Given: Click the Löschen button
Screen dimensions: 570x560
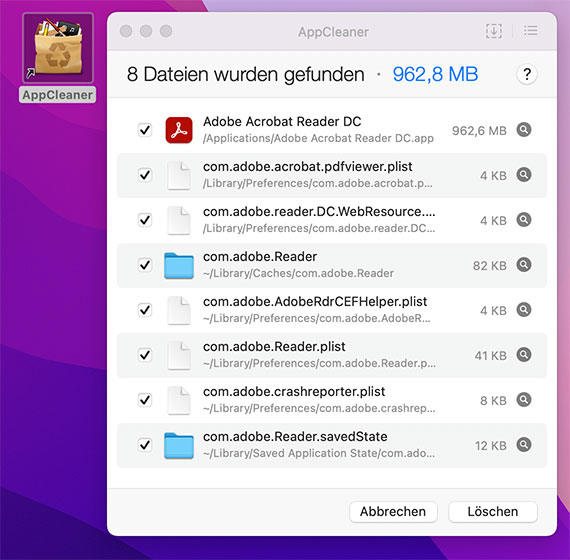Looking at the screenshot, I should tap(493, 512).
